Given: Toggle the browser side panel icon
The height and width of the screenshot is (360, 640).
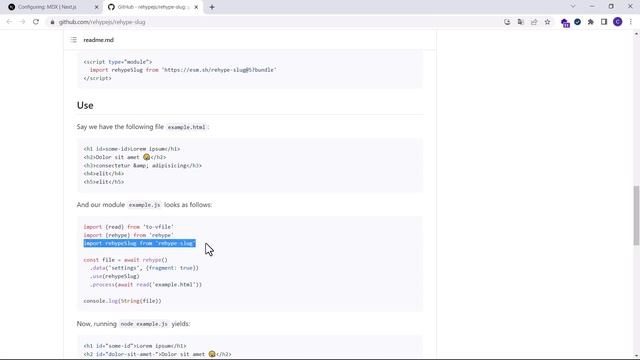Looking at the screenshot, I should tap(604, 22).
